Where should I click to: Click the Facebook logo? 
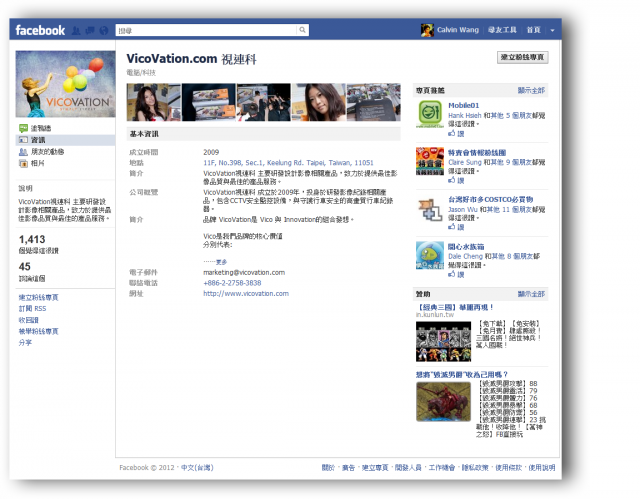40,30
